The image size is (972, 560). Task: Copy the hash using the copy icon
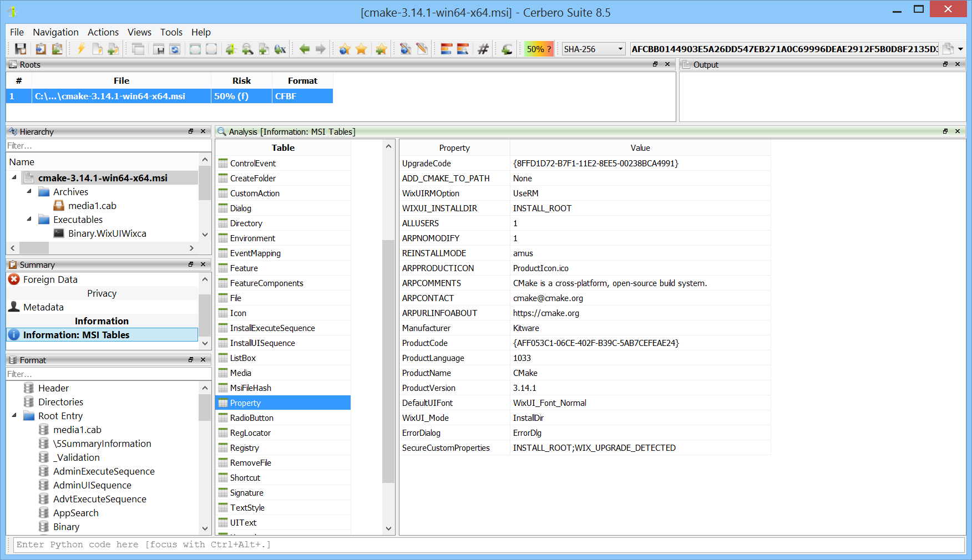[x=948, y=49]
